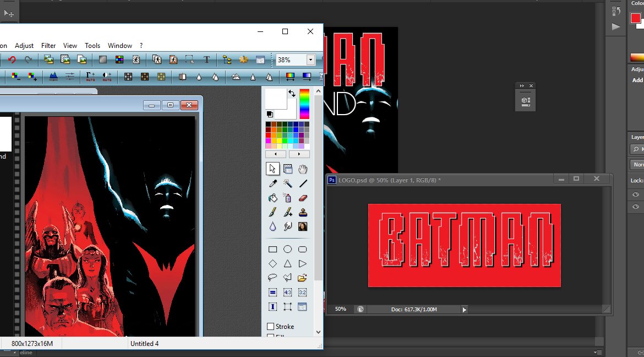Click the Automate gear icon in toolbar
The image size is (644, 357).
243,59
